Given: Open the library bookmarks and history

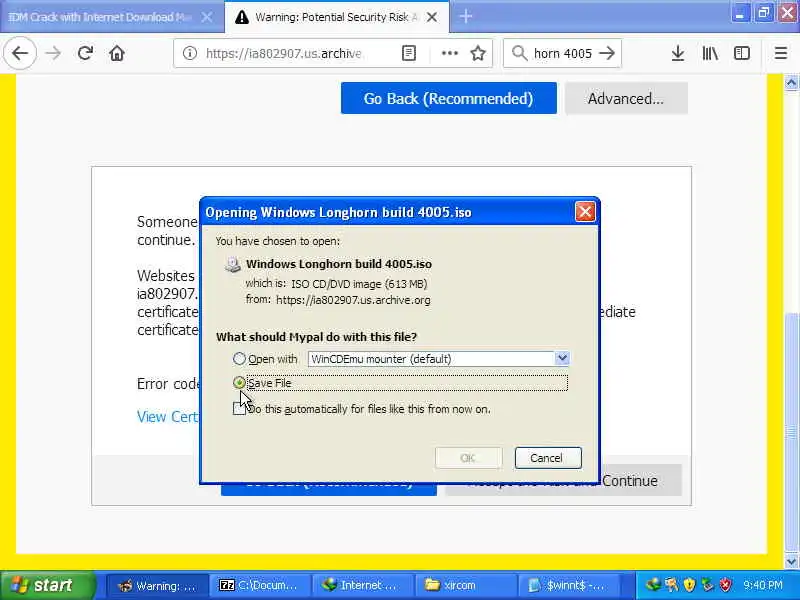Looking at the screenshot, I should [710, 53].
